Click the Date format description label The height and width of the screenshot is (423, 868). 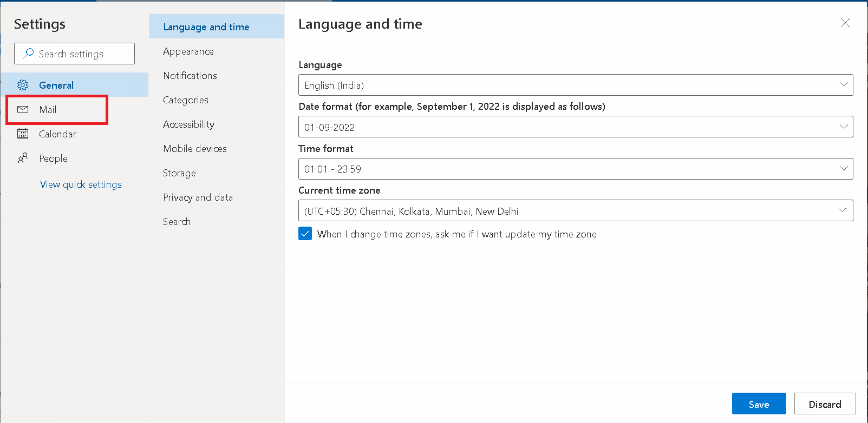pos(452,106)
